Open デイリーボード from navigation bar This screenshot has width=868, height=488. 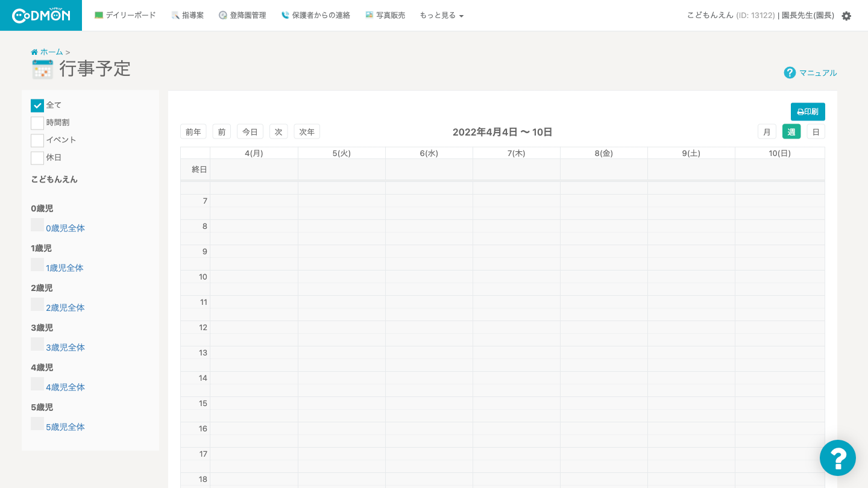pyautogui.click(x=125, y=15)
